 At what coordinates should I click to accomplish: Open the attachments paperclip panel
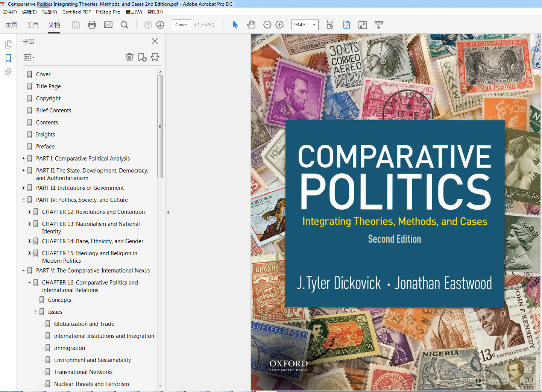click(8, 71)
